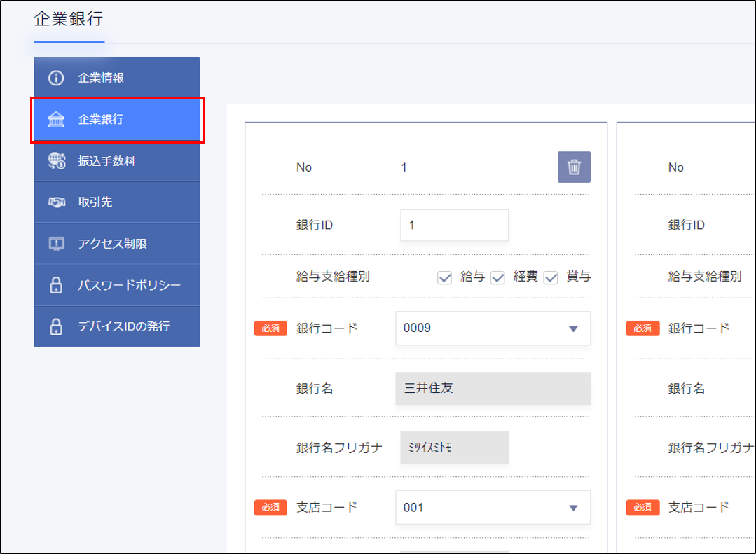
Task: Open the 銀行コード dropdown showing 0009
Action: click(493, 328)
